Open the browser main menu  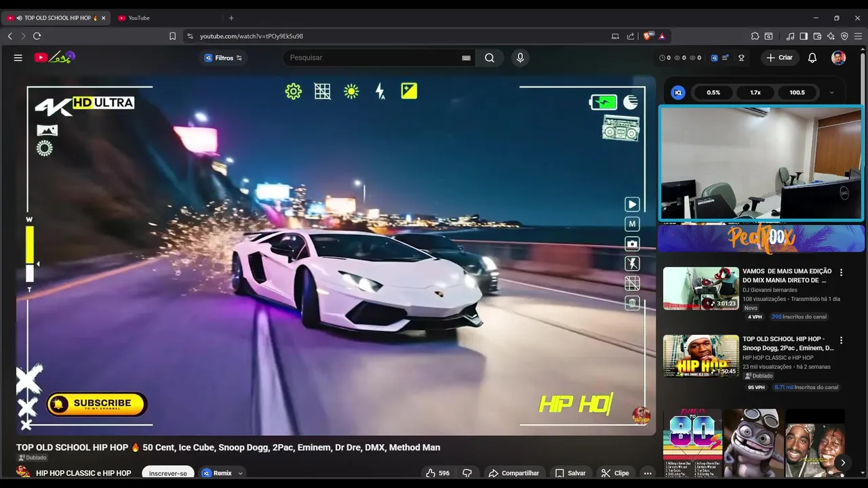858,36
